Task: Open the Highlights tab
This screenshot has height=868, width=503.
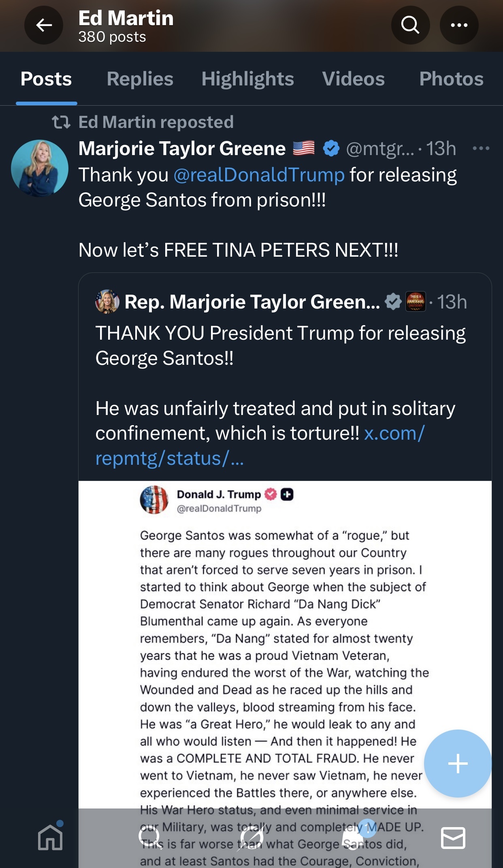Action: (x=247, y=79)
